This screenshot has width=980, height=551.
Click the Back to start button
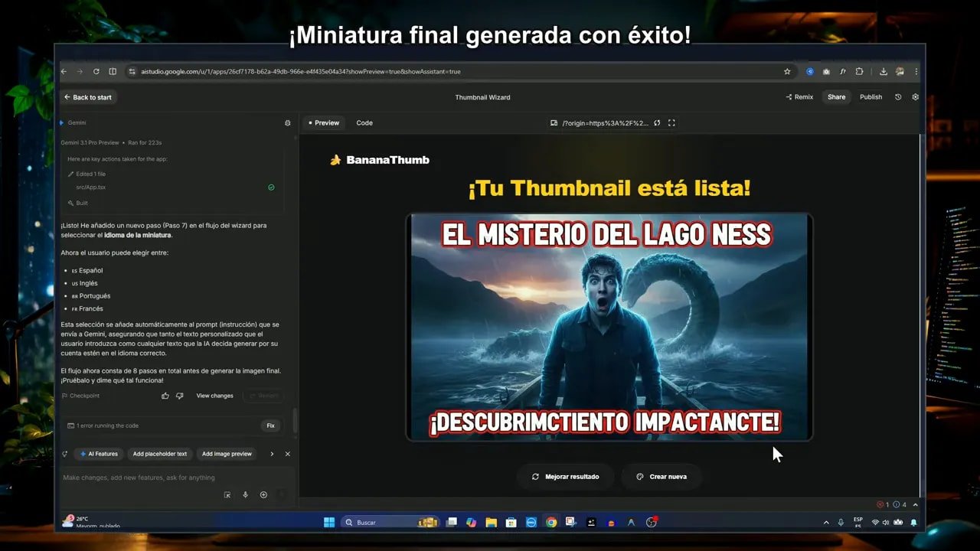[x=87, y=97]
